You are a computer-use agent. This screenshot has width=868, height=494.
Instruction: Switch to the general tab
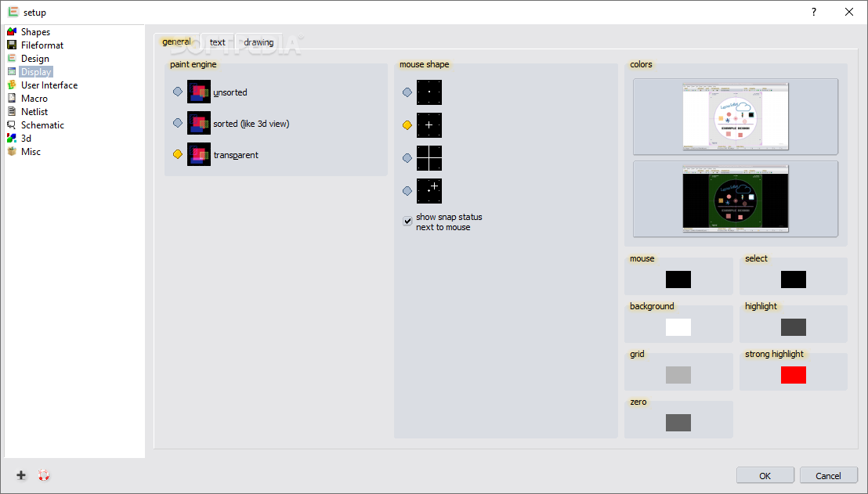[176, 41]
